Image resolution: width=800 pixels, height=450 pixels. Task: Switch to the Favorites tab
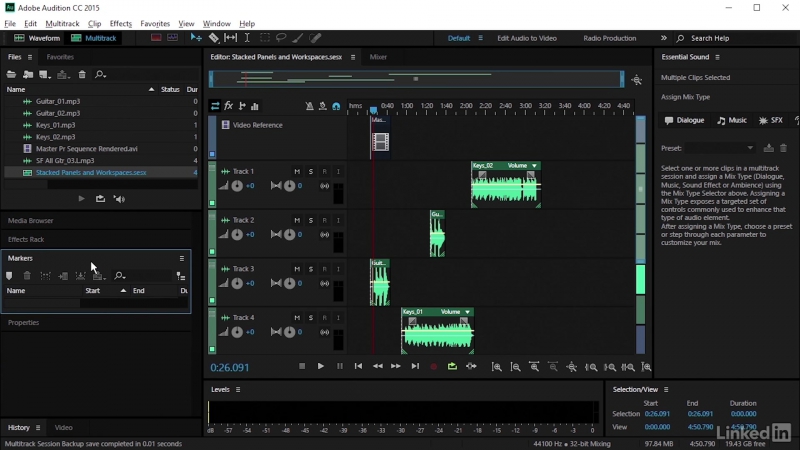60,57
